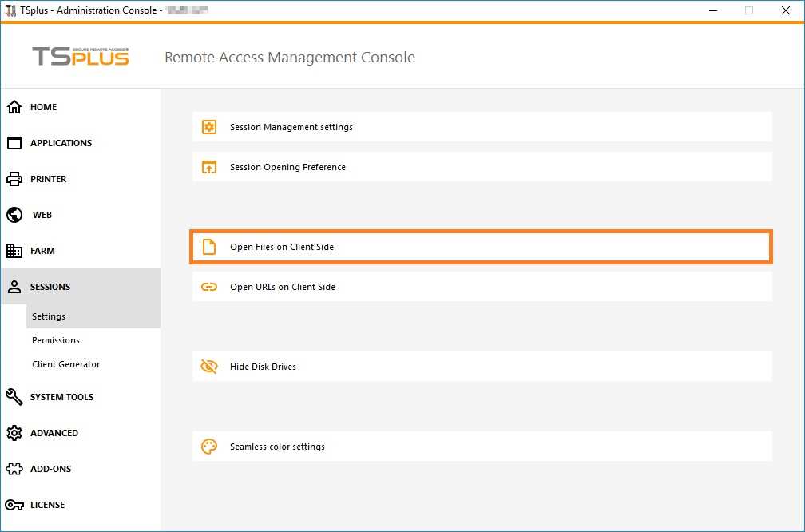Image resolution: width=805 pixels, height=532 pixels.
Task: Click the Seamless color palette icon
Action: click(x=209, y=447)
